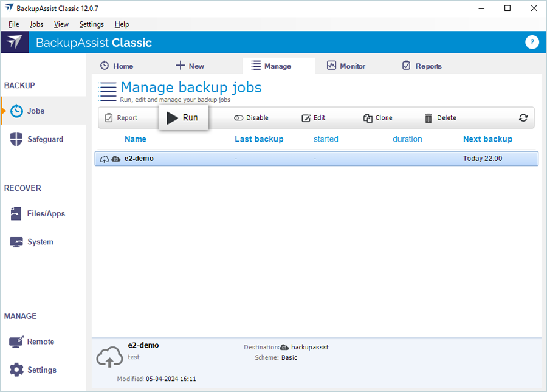The width and height of the screenshot is (547, 392).
Task: Click the help question mark icon
Action: click(x=532, y=42)
